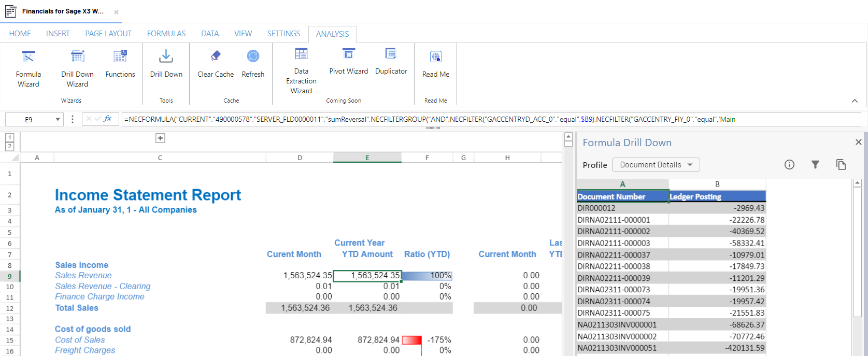Open the cell name box dropdown
Image resolution: width=868 pixels, height=356 pixels.
point(58,120)
